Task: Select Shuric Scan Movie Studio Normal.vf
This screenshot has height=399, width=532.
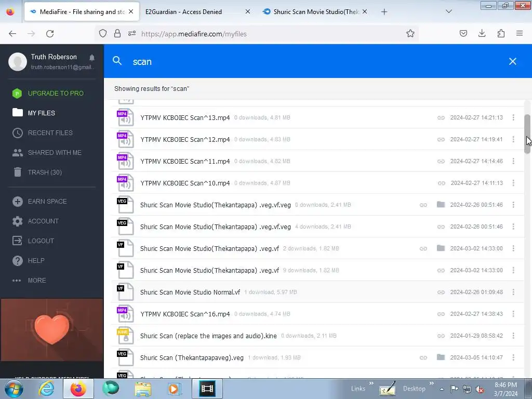Action: tap(190, 292)
